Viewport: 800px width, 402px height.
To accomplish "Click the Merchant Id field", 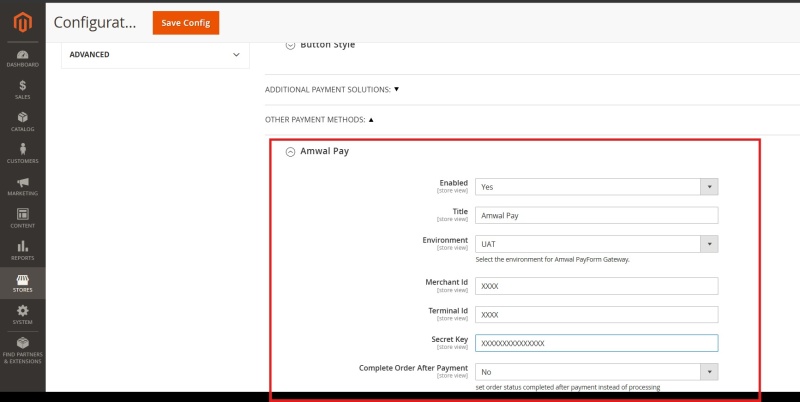I will coord(596,286).
